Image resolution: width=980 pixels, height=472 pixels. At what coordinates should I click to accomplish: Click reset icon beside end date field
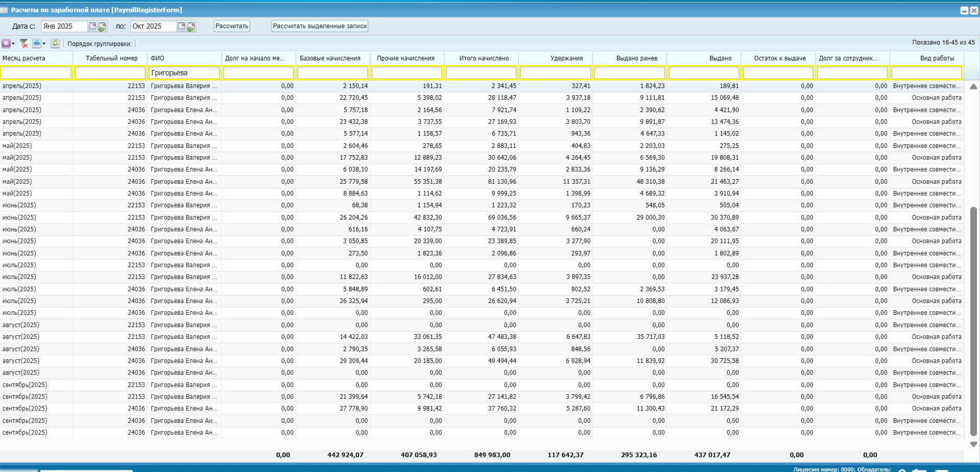click(x=191, y=27)
